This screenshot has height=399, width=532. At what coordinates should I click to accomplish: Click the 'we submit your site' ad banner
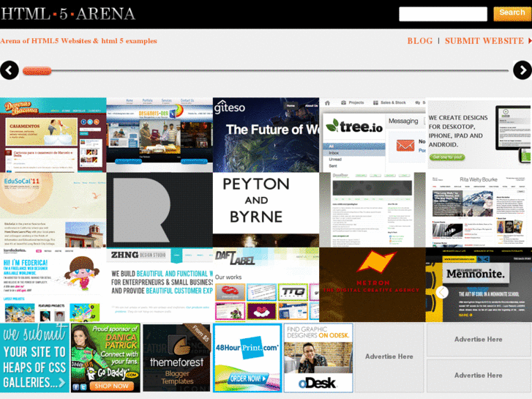pos(34,357)
